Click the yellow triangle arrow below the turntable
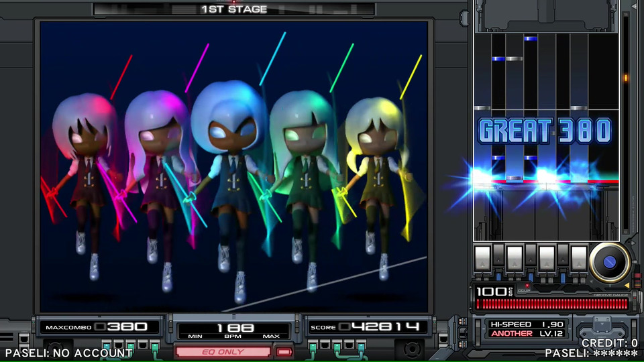 (x=627, y=285)
